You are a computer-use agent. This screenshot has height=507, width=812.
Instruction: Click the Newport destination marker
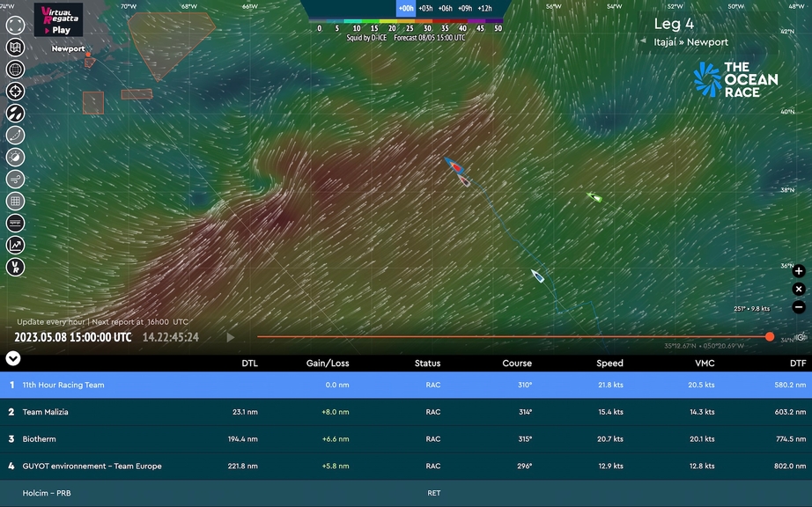coord(88,55)
